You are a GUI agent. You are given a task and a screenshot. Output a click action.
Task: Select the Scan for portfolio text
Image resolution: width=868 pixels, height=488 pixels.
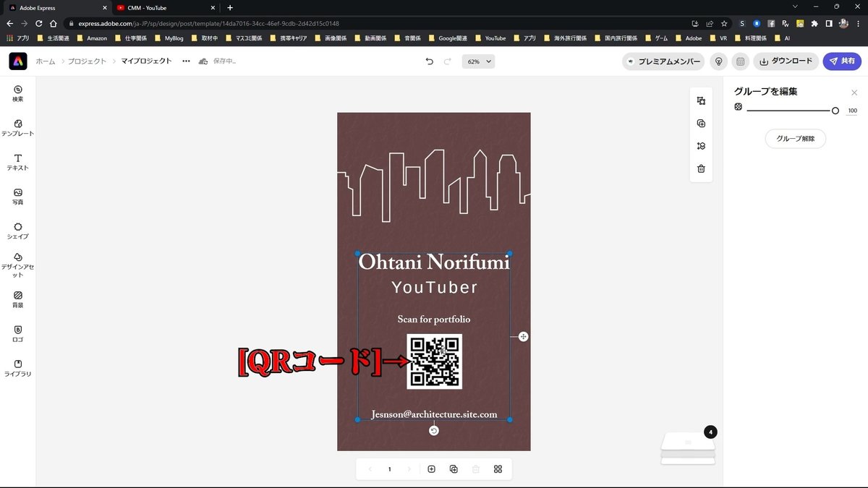[434, 319]
